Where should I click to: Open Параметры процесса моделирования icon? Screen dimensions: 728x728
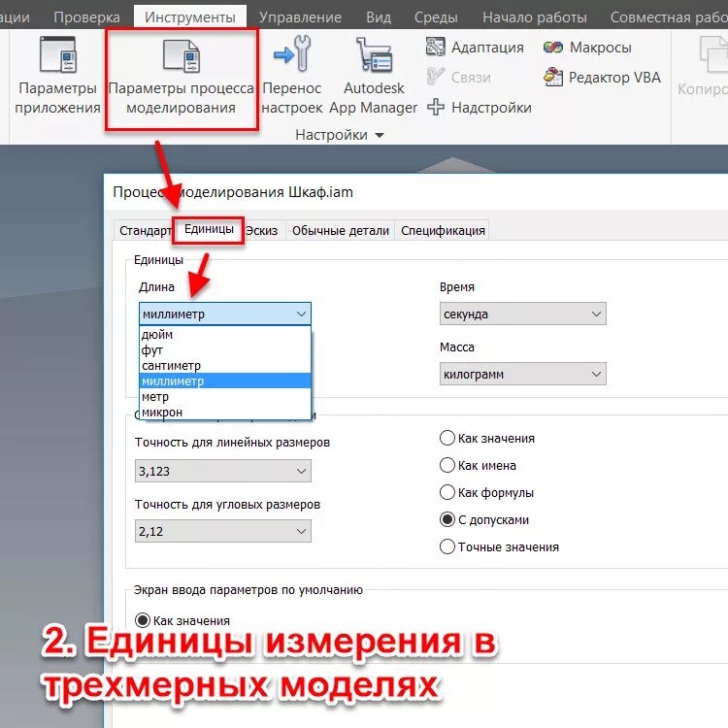tap(182, 55)
